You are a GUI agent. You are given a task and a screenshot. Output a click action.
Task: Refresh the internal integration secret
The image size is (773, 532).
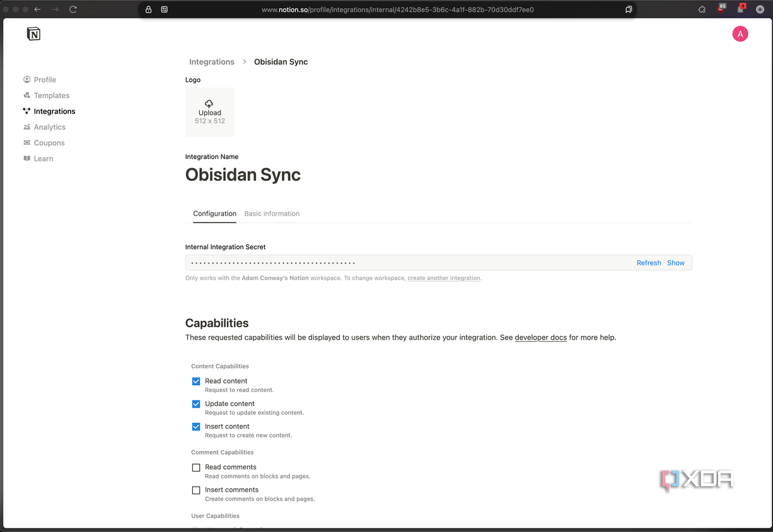[649, 263]
